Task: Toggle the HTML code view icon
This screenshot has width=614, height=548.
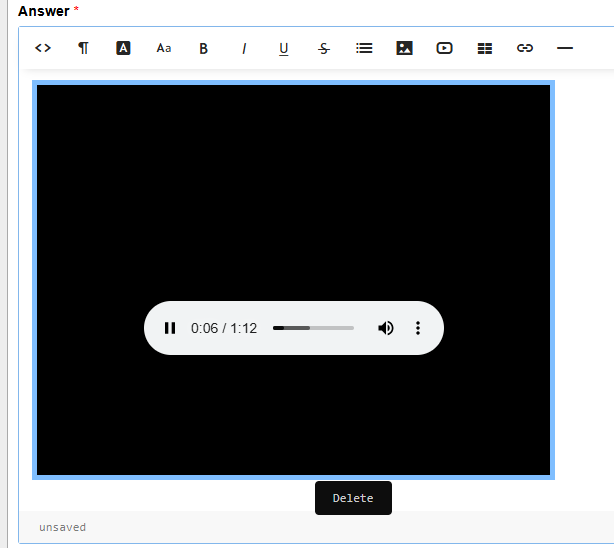Action: pos(43,48)
